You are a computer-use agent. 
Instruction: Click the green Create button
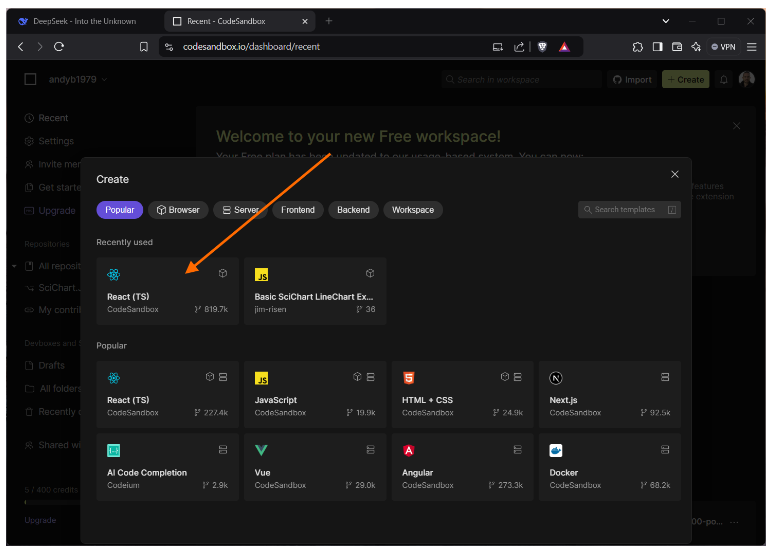(x=685, y=79)
